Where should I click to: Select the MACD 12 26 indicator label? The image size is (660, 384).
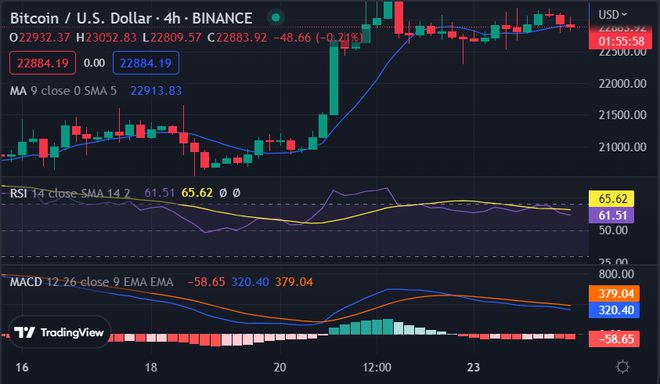(91, 282)
